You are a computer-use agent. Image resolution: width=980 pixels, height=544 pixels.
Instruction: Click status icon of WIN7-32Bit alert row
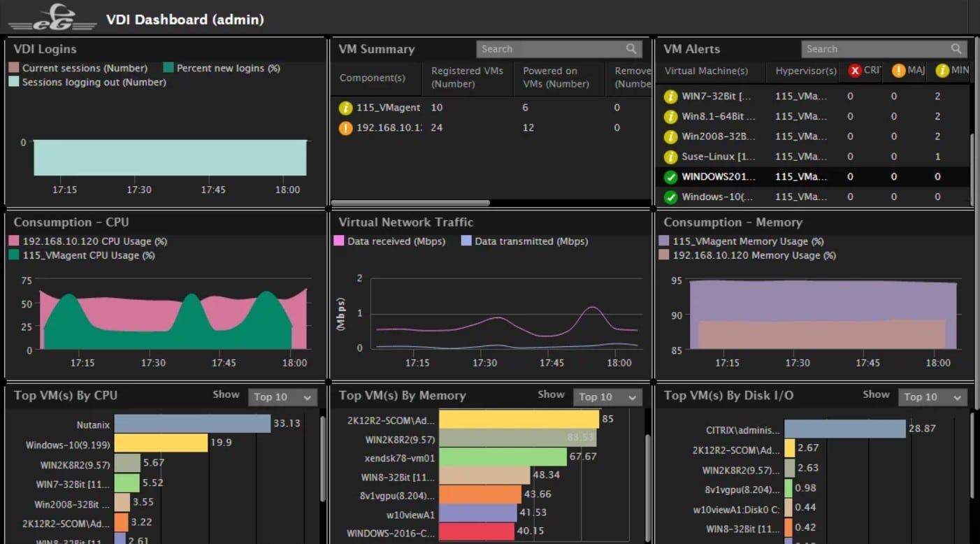coord(670,96)
